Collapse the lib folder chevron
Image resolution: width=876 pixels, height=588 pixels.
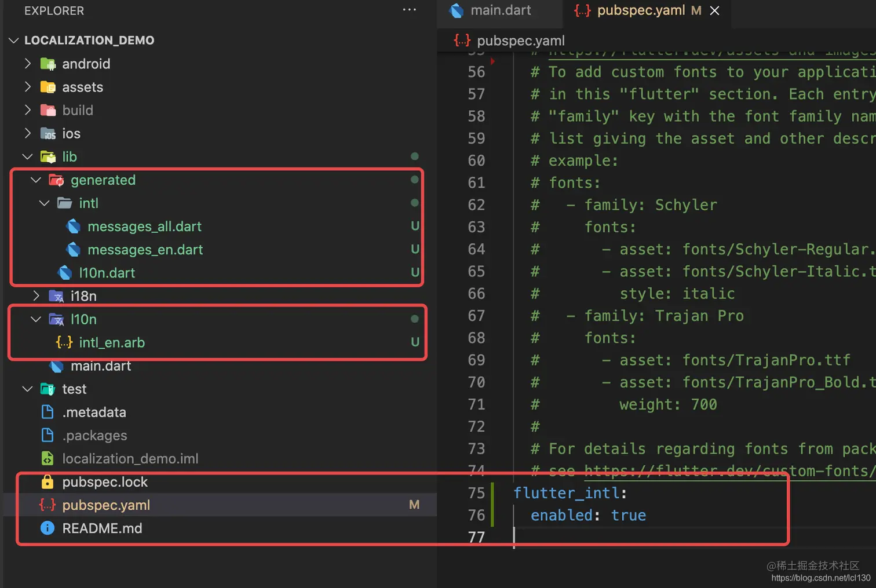tap(27, 157)
